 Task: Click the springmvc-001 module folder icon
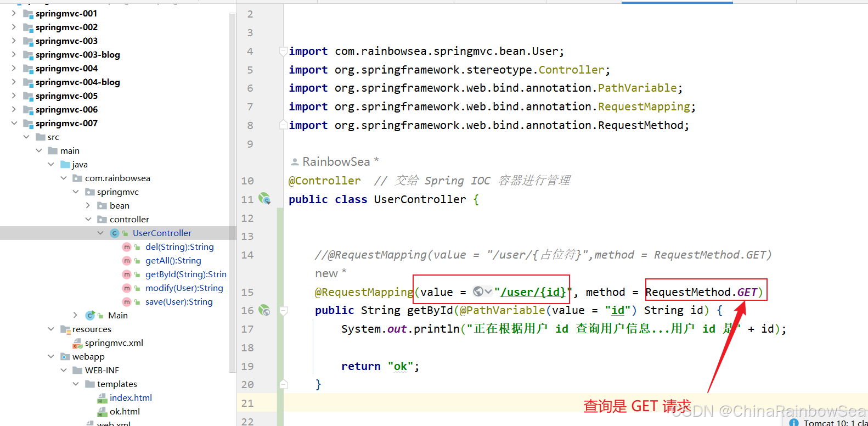click(x=28, y=14)
